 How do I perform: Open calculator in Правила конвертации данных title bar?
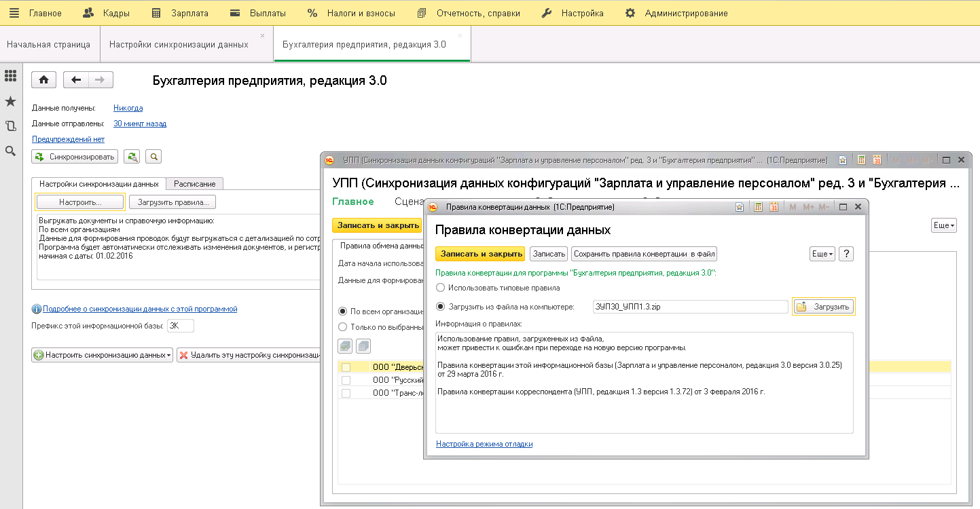(759, 207)
